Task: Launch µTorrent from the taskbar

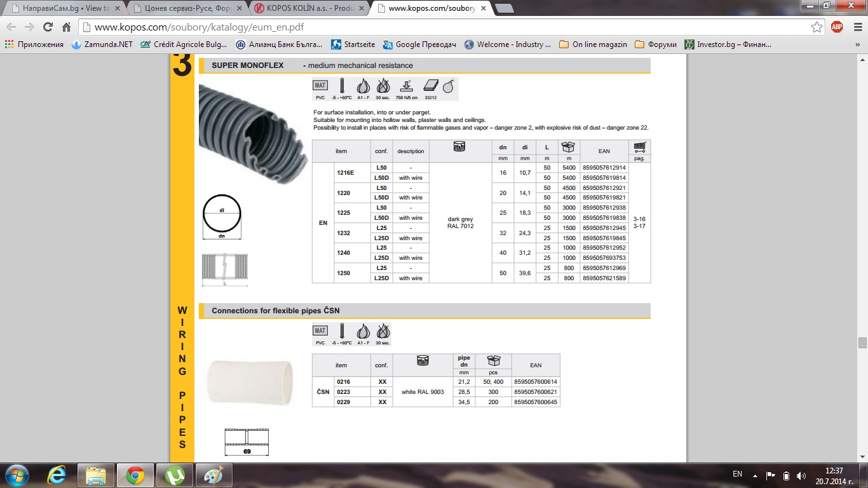Action: point(174,475)
